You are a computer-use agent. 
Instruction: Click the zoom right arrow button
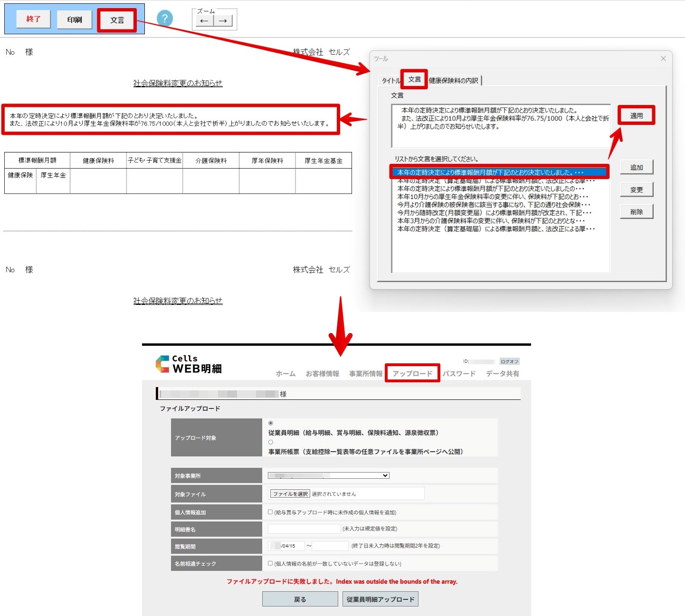tap(222, 21)
